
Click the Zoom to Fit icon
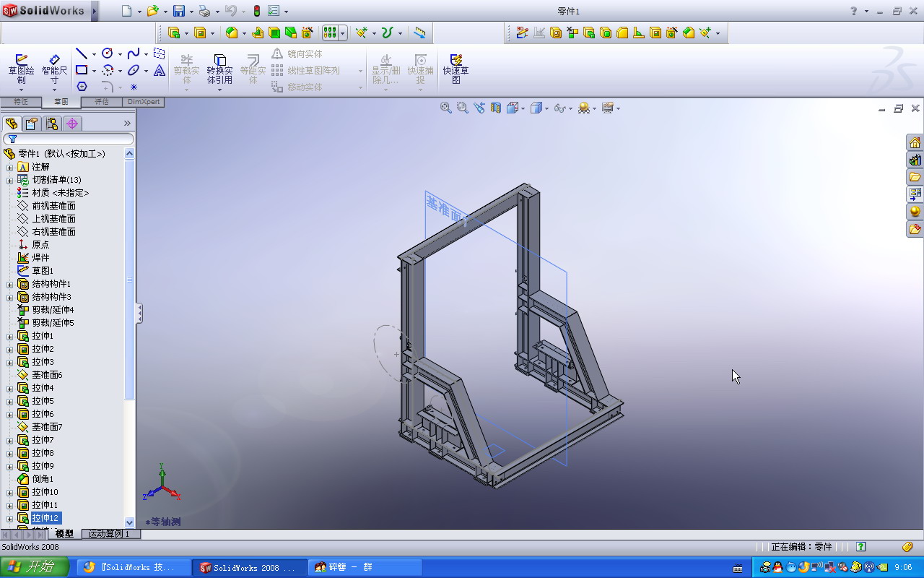[446, 108]
